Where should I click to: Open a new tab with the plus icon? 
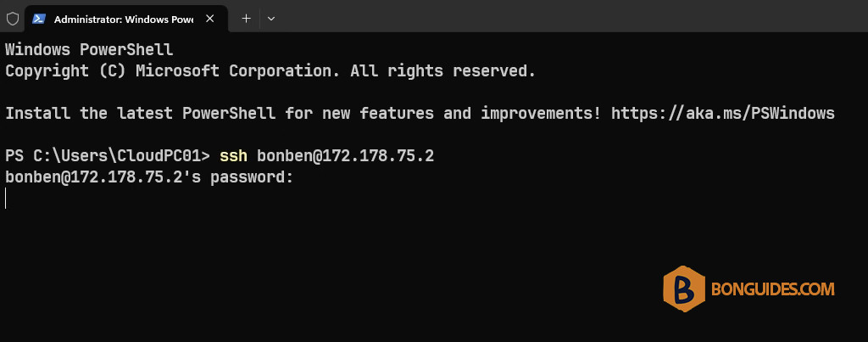[247, 19]
